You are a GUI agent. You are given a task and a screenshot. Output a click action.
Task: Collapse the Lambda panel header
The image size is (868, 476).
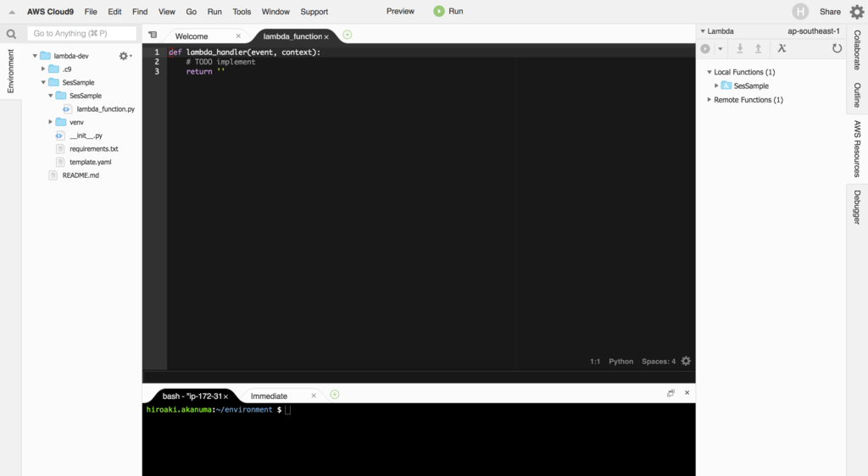click(703, 31)
